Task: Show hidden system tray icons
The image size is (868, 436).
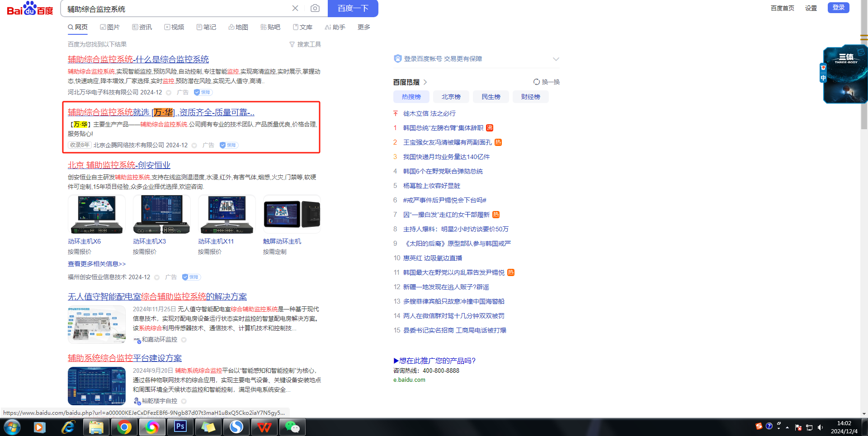Action: (x=787, y=427)
